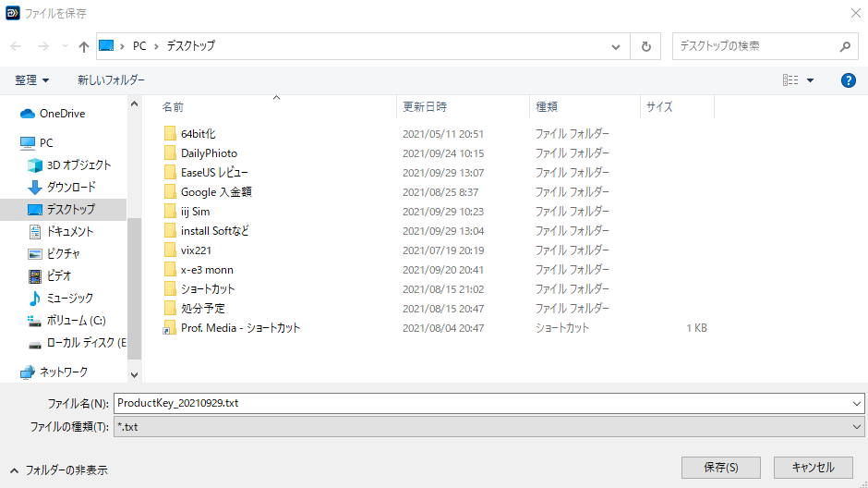Click PC in the address breadcrumb
This screenshot has width=868, height=488.
pyautogui.click(x=139, y=46)
